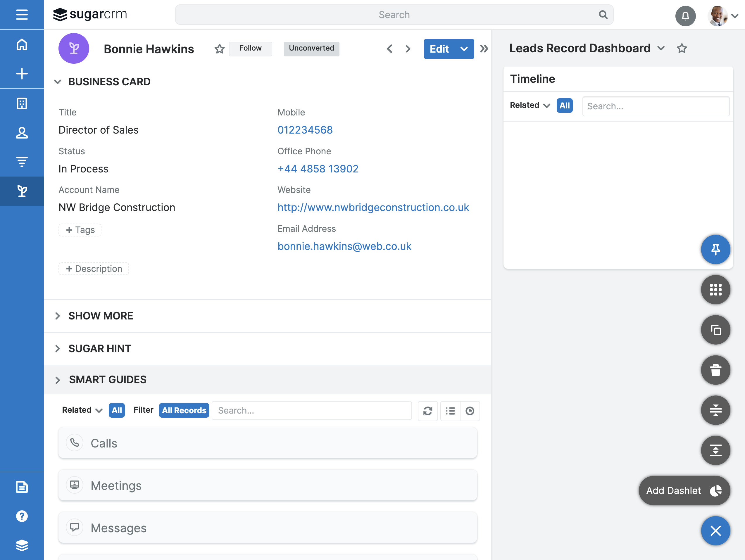Open quick create plus icon in sidebar
The image size is (745, 560).
pos(22,74)
